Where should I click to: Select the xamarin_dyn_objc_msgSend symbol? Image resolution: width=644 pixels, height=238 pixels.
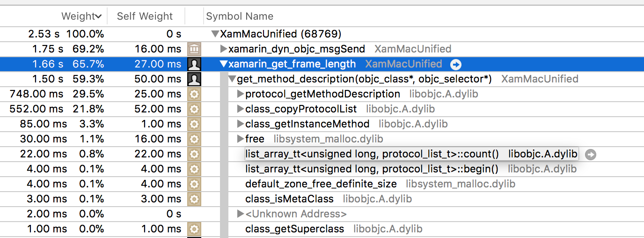coord(297,49)
